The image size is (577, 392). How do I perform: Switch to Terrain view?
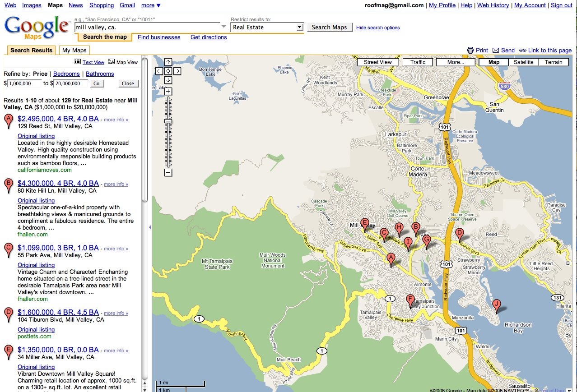[554, 62]
